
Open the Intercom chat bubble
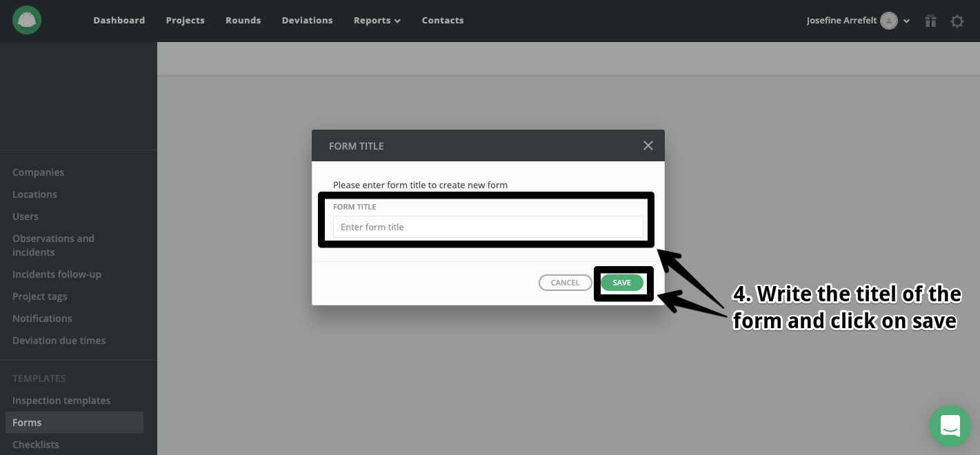click(950, 426)
